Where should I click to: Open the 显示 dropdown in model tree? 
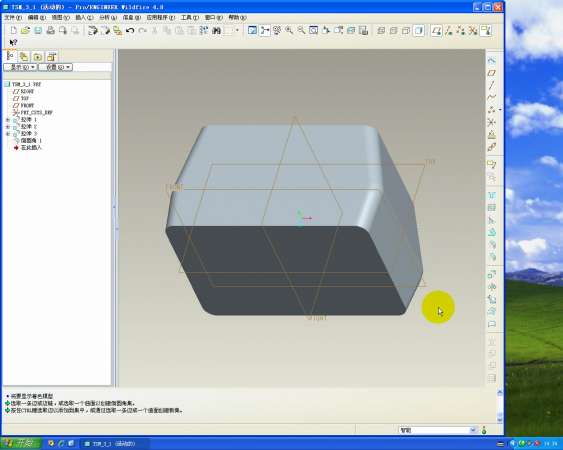[x=20, y=67]
